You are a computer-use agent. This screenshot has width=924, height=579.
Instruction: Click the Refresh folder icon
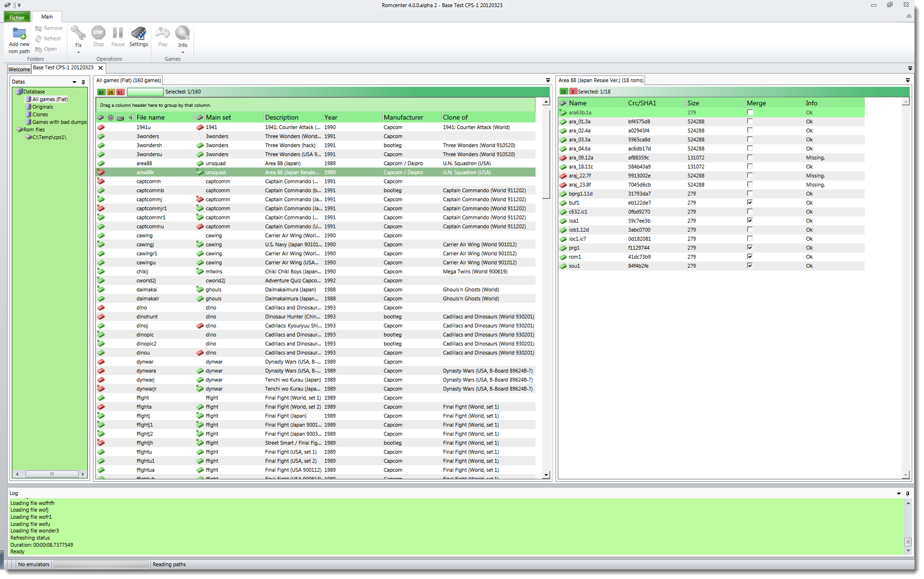(x=38, y=39)
